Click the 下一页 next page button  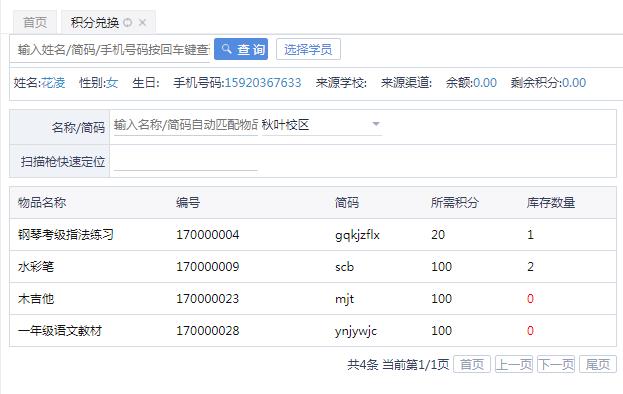(556, 364)
